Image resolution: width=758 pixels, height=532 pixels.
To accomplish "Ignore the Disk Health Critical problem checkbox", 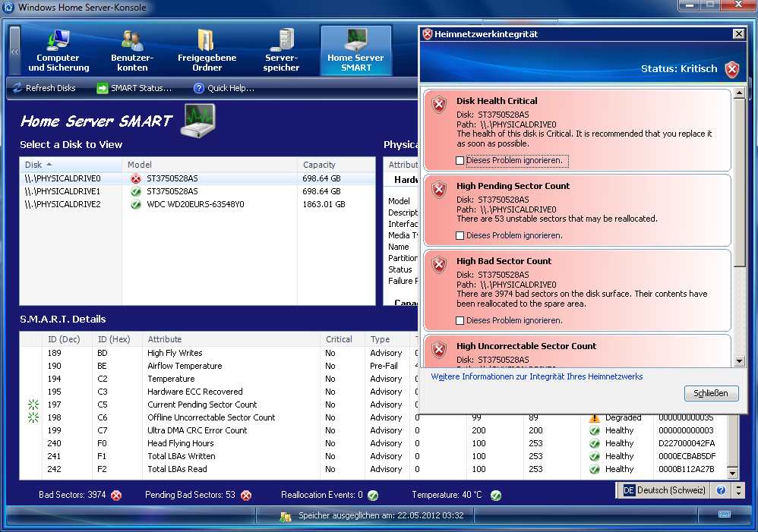I will pos(460,160).
